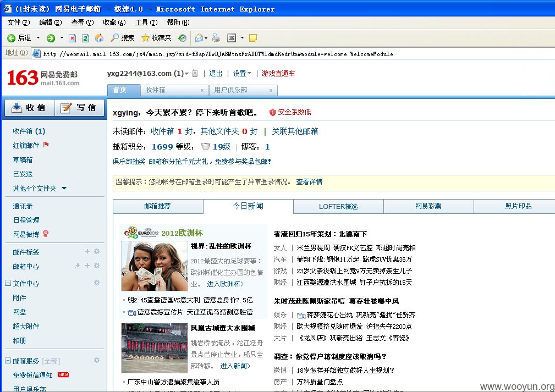Click the Mail envelope icon in IE toolbar
The height and width of the screenshot is (392, 555).
(x=199, y=38)
